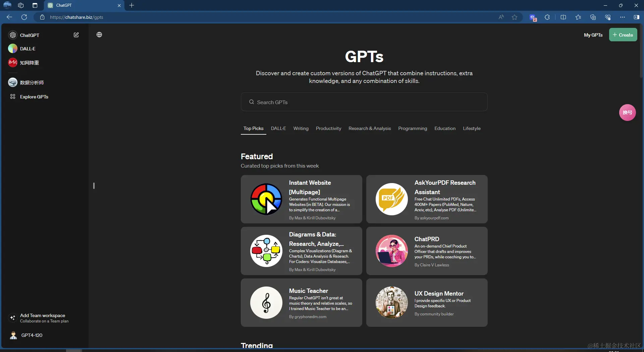Open the browser sidebar toggle icon

[x=636, y=17]
